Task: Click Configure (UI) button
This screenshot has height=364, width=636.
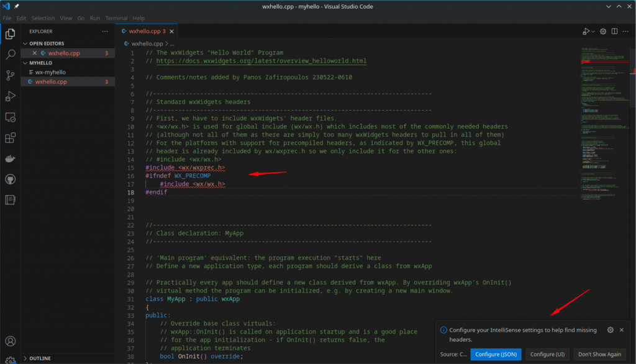Action: [547, 354]
